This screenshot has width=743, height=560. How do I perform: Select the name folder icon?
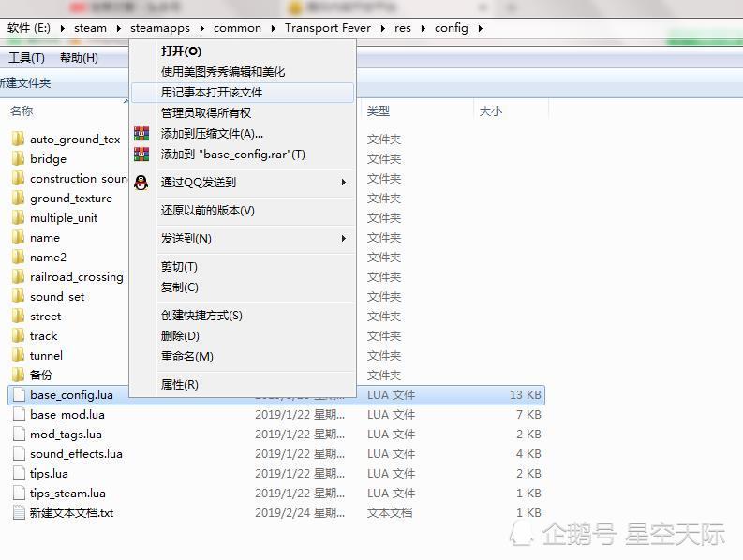coord(19,237)
